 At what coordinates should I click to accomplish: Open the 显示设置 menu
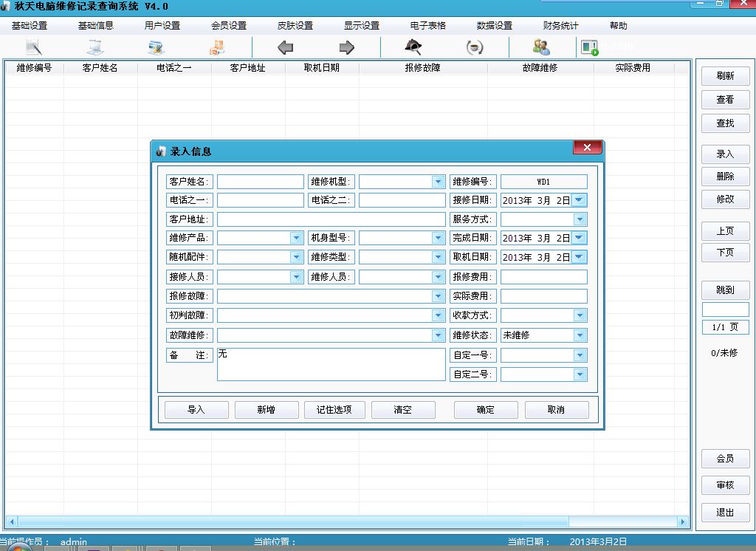coord(362,26)
